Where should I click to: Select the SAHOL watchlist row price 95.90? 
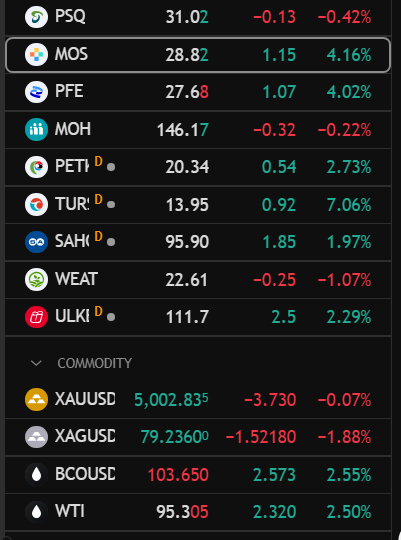[x=187, y=242]
